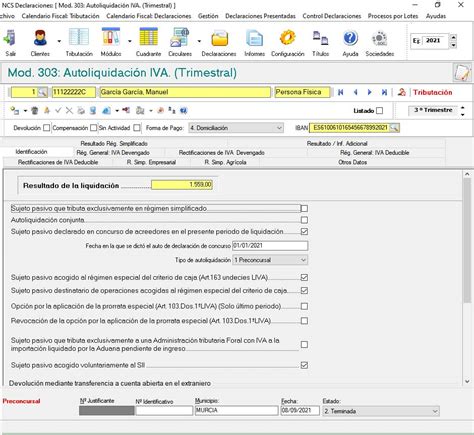
Task: Click the Resultado de la liquidación value
Action: tap(182, 185)
